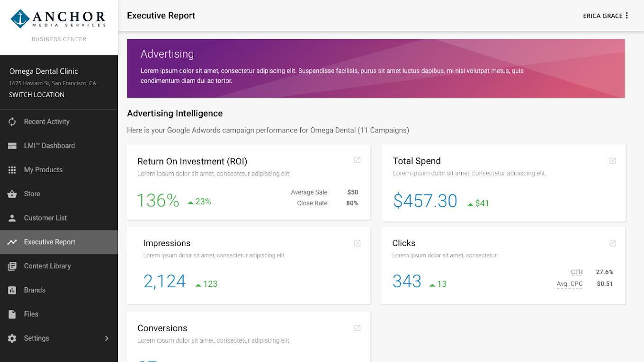The width and height of the screenshot is (644, 362).
Task: Click the Store basket icon
Action: coord(12,194)
